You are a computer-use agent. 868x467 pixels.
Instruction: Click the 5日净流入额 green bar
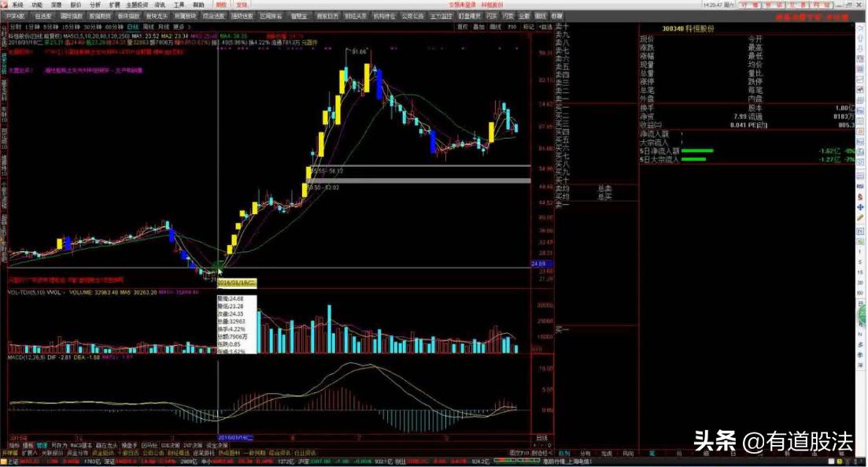pyautogui.click(x=697, y=150)
